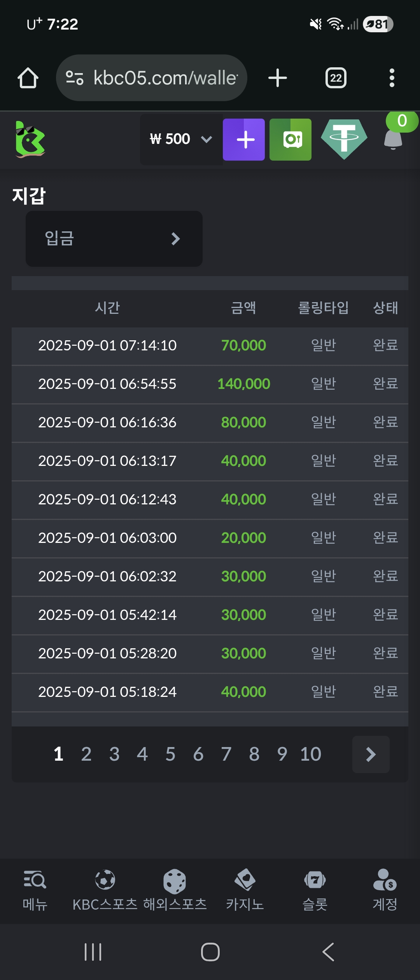The width and height of the screenshot is (420, 980).
Task: Tap the Tether coin icon
Action: [344, 139]
